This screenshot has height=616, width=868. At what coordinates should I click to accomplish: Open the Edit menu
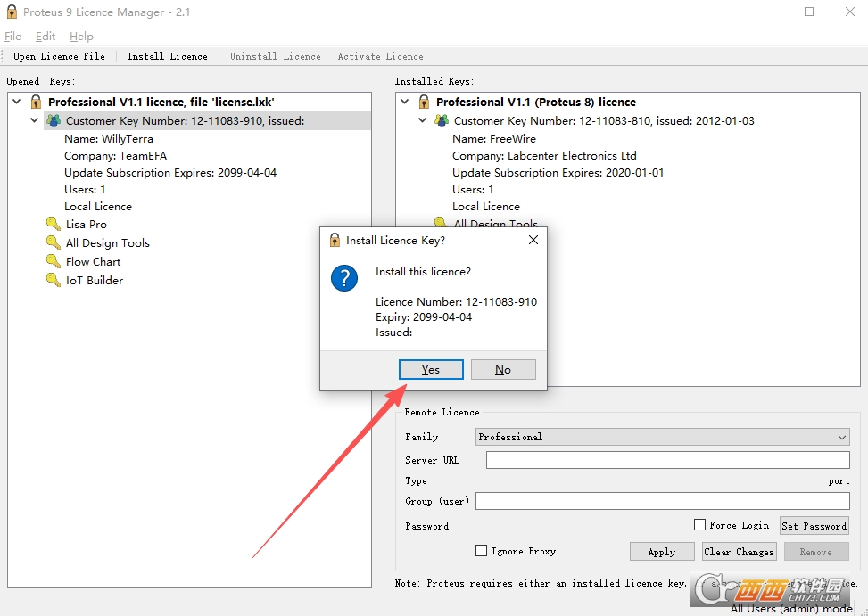tap(45, 37)
